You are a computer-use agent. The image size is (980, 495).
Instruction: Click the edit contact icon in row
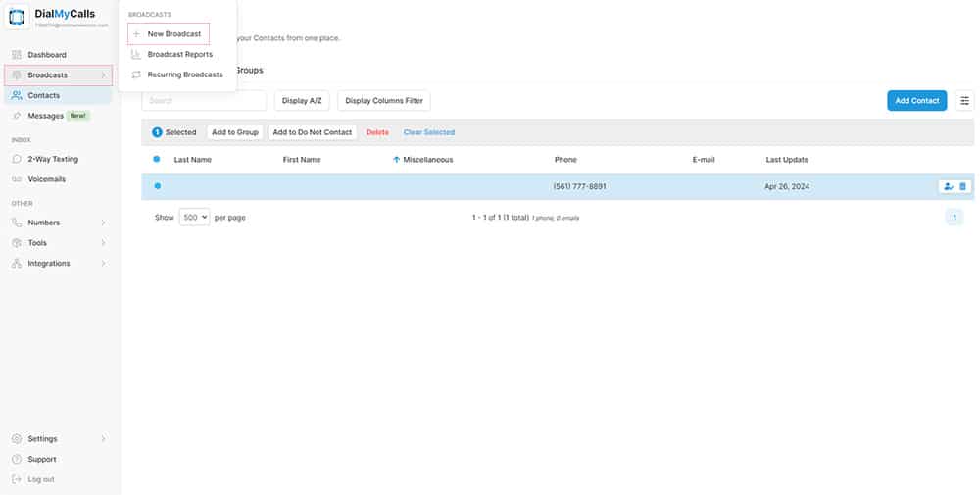pyautogui.click(x=948, y=186)
